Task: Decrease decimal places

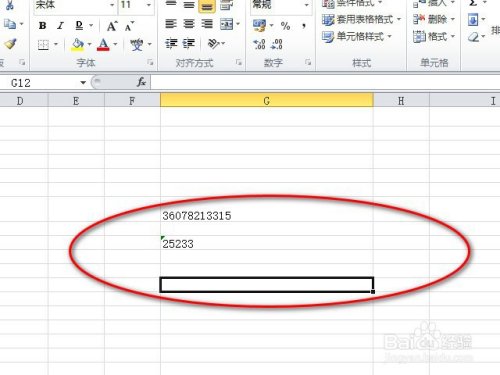Action: (277, 44)
